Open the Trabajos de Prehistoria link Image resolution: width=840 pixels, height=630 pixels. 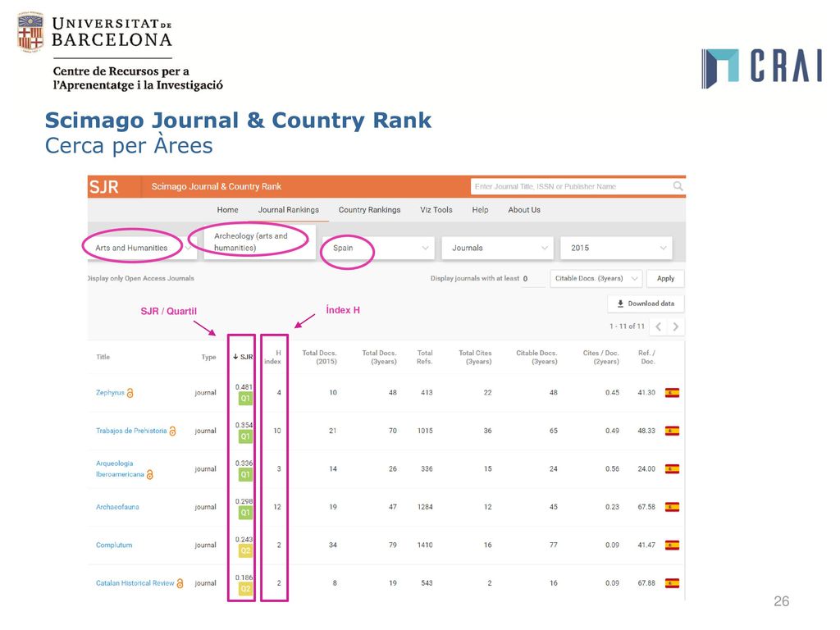131,431
